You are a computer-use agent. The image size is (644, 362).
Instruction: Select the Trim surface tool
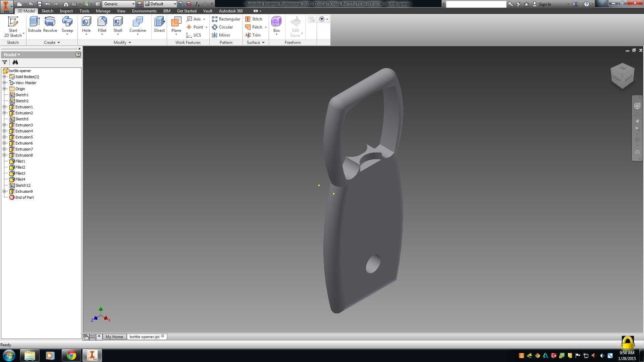tap(253, 35)
